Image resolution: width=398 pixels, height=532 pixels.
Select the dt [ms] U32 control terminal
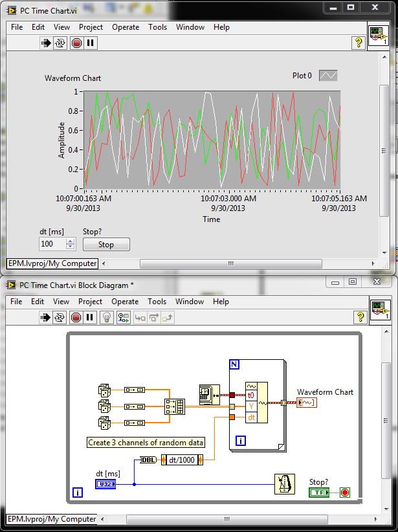[x=105, y=484]
